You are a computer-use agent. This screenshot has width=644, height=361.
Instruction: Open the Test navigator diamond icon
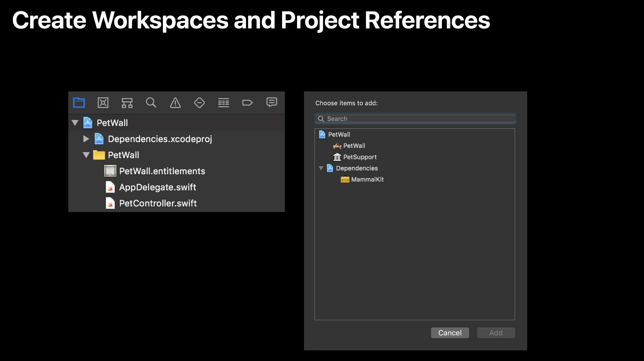199,103
